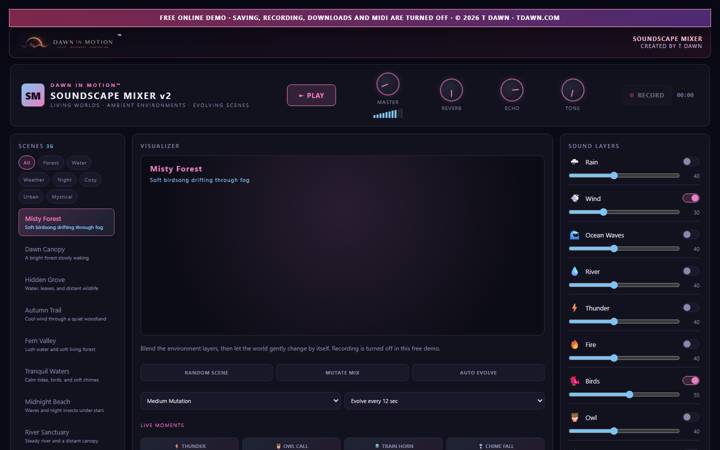Disable the Wind layer toggle
Viewport: 720px width, 450px height.
click(x=691, y=198)
